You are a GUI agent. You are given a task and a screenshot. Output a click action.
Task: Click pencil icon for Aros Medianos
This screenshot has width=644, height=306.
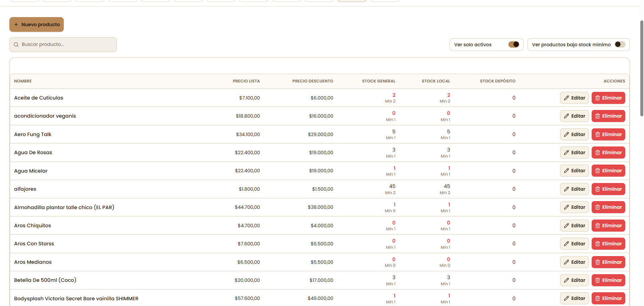[x=566, y=262]
